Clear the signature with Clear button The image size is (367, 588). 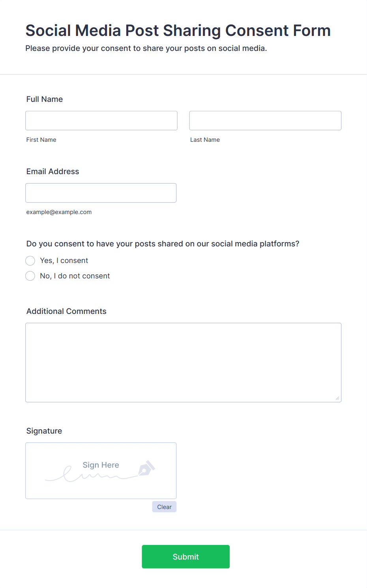pos(164,507)
